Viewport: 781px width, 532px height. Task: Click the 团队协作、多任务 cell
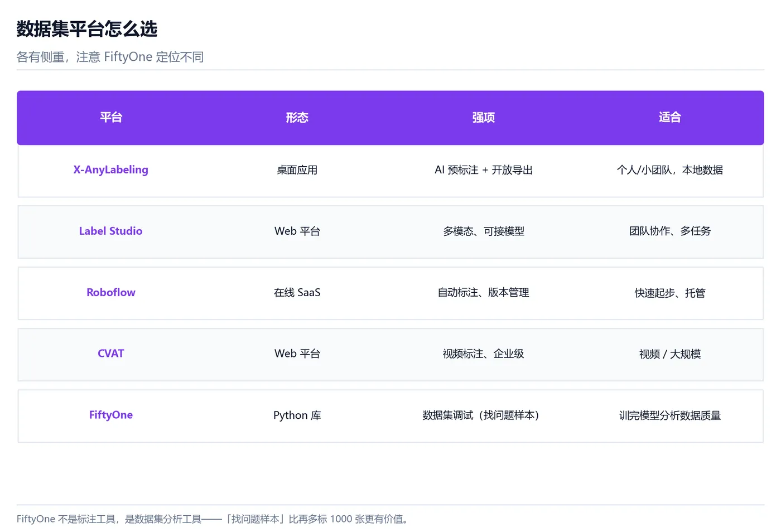[x=670, y=231]
